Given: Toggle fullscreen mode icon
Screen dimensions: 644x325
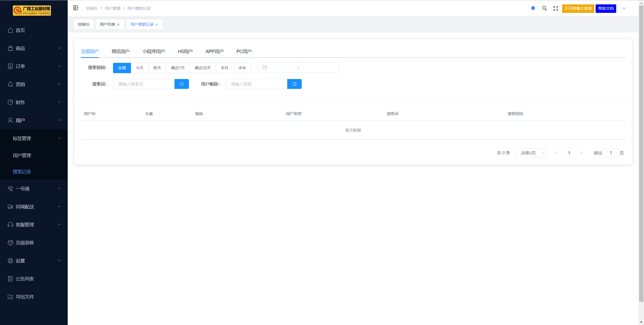Looking at the screenshot, I should [555, 8].
